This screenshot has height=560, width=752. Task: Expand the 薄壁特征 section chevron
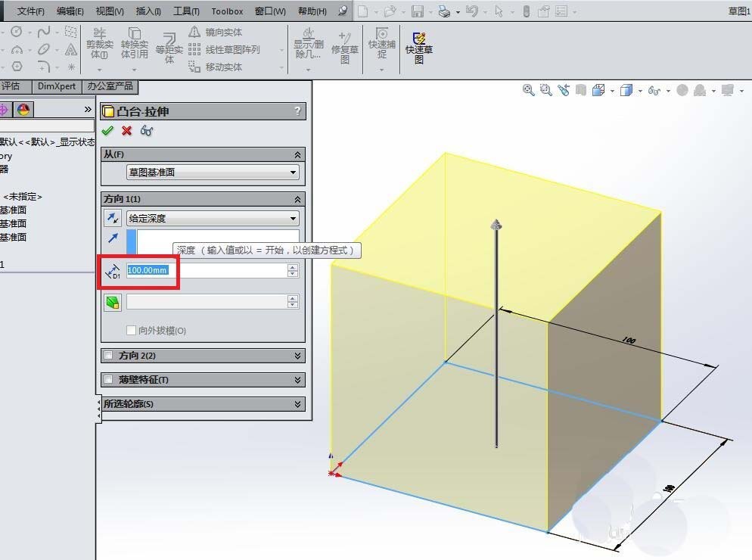(x=297, y=380)
